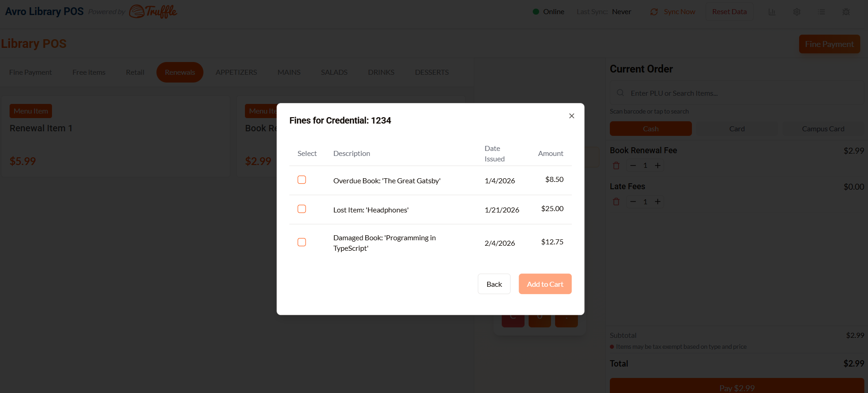This screenshot has height=393, width=868.
Task: Choose Campus Card payment method
Action: (x=823, y=129)
